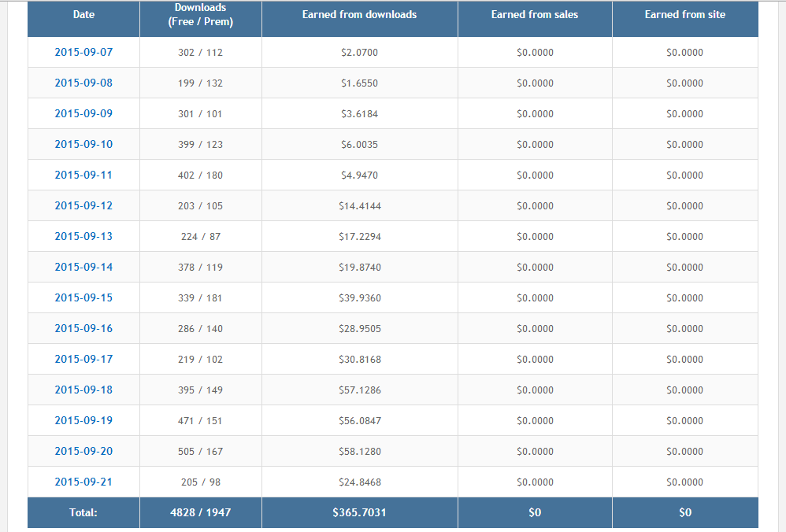
Task: Click the Earned from downloads header
Action: tap(359, 14)
